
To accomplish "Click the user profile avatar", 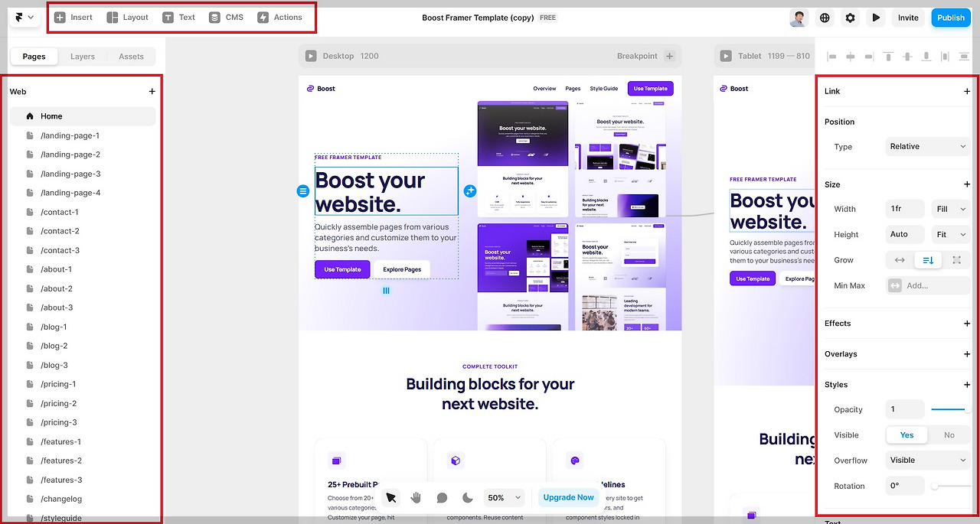I will [x=799, y=18].
